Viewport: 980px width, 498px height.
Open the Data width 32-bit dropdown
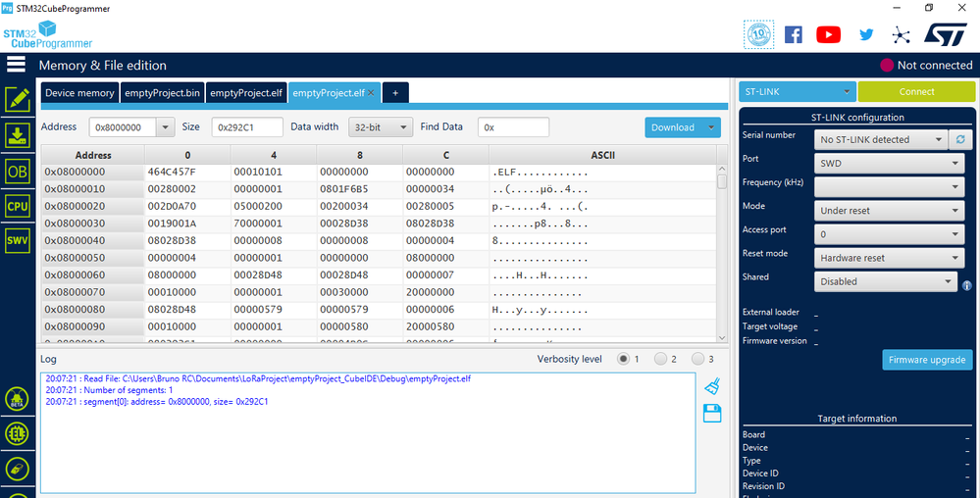380,126
